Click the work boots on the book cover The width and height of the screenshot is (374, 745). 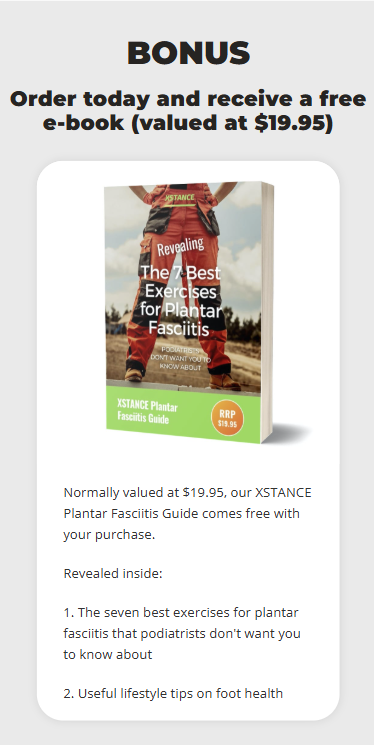(x=224, y=382)
